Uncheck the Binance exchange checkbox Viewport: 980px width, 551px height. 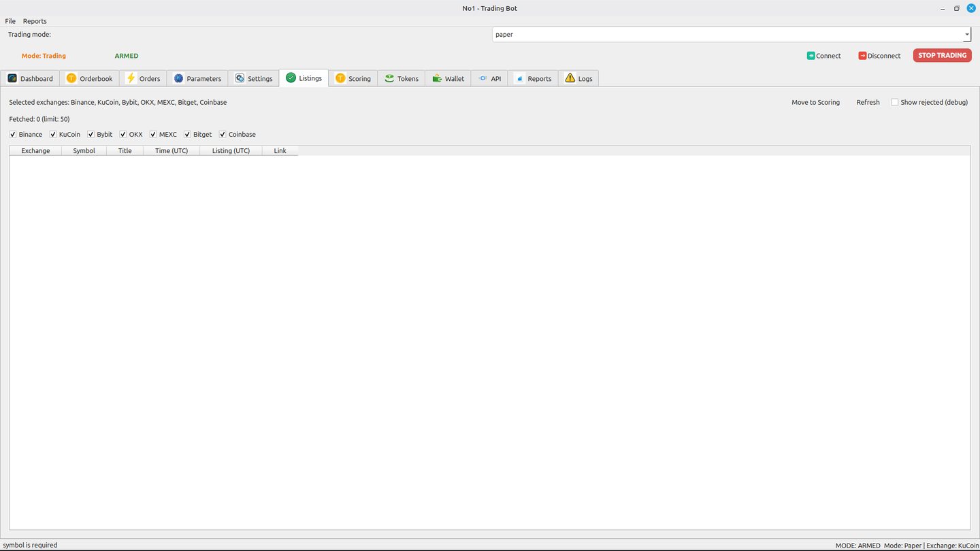[13, 134]
